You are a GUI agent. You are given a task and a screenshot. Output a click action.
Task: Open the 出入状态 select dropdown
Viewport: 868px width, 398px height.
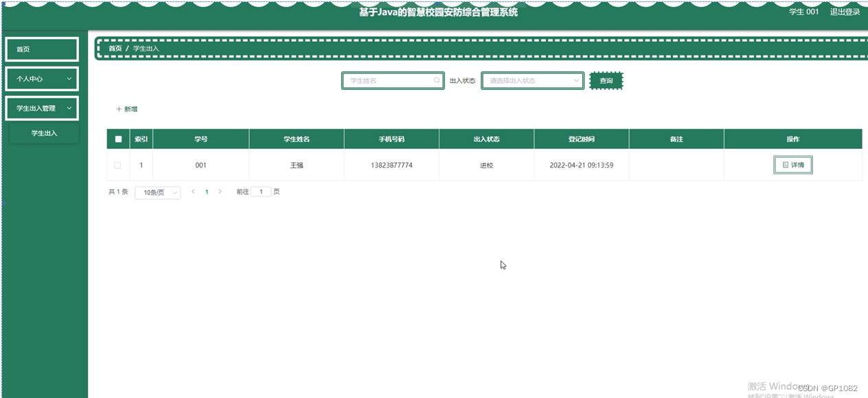532,80
